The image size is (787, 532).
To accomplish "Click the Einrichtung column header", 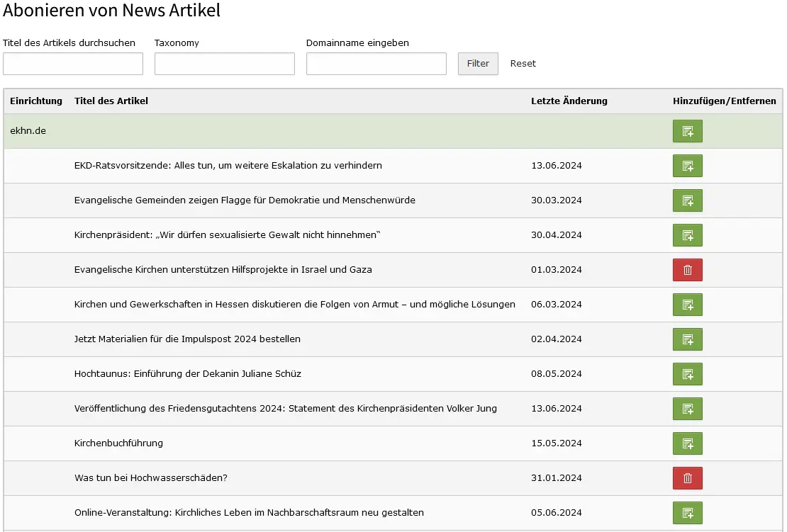I will pyautogui.click(x=36, y=101).
